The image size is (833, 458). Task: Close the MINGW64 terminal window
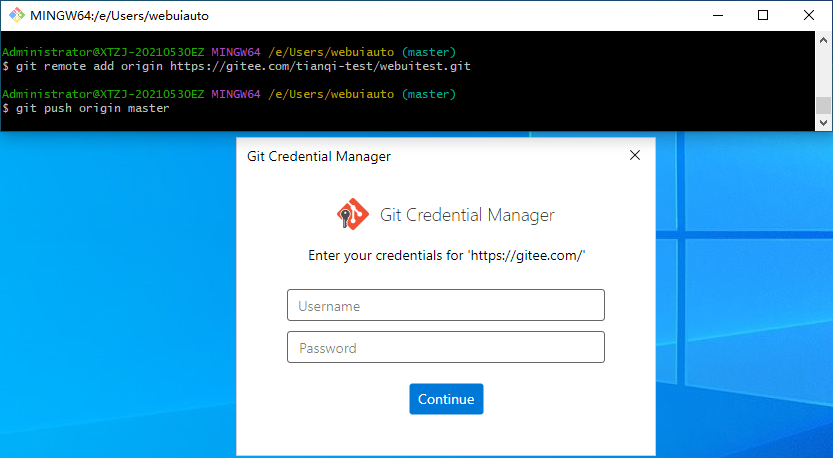pyautogui.click(x=809, y=15)
